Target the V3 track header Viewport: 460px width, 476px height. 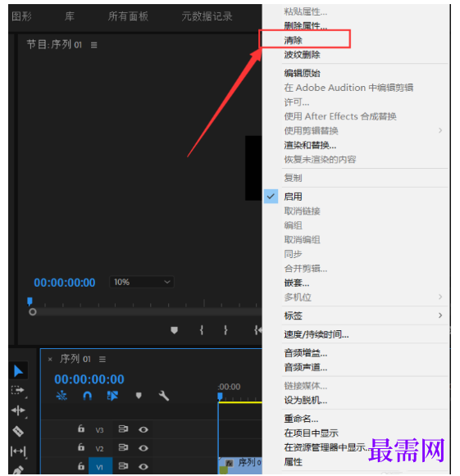click(100, 430)
